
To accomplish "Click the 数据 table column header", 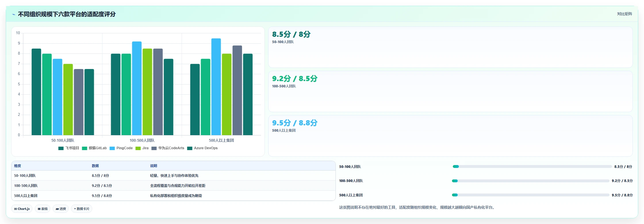I will click(95, 166).
